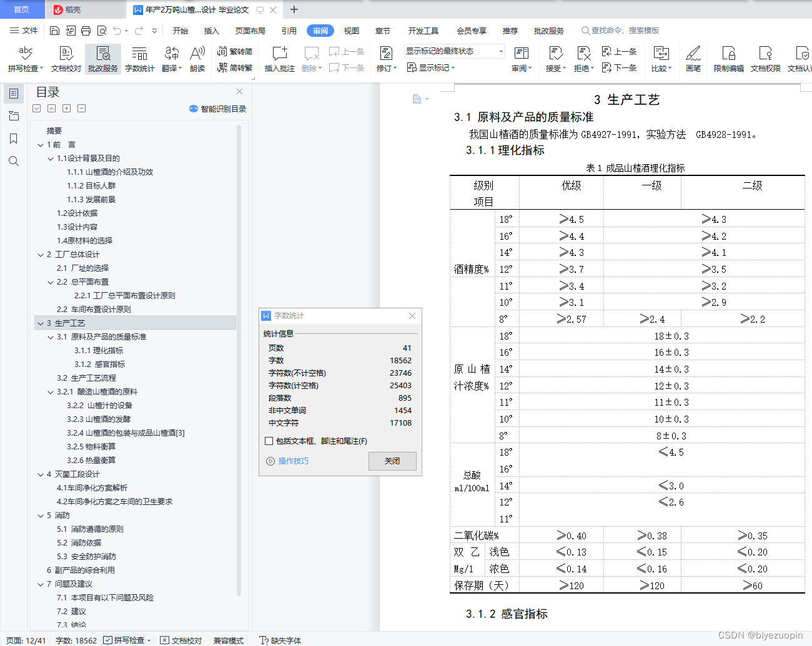
Task: Click 简转繁 conversion icon
Action: (235, 67)
